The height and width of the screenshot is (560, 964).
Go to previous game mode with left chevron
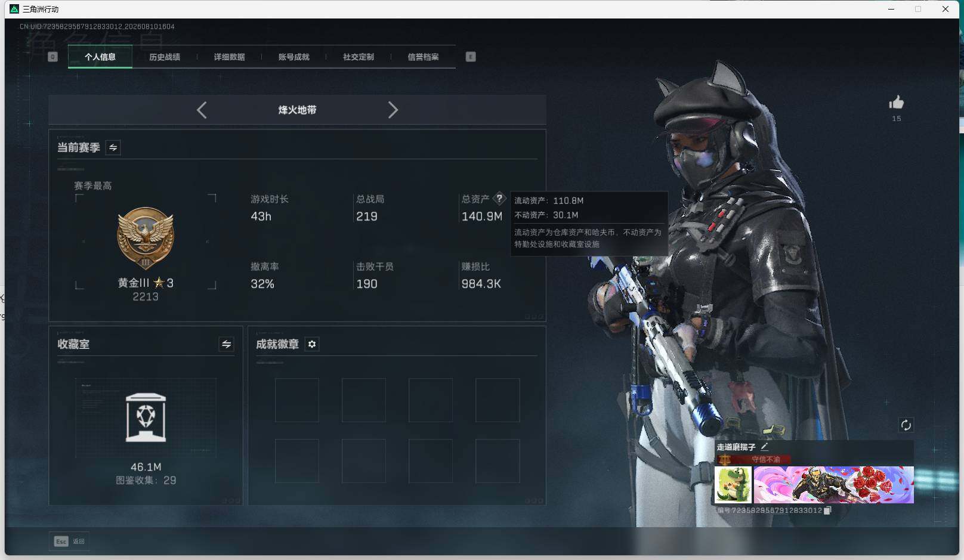[202, 110]
